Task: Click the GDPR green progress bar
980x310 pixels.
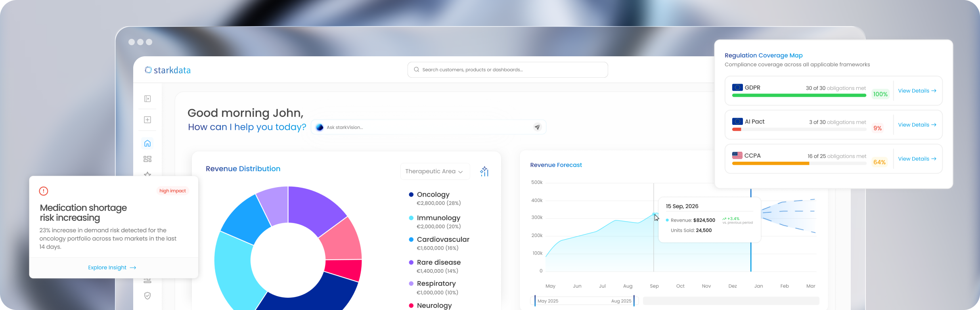Action: (799, 95)
